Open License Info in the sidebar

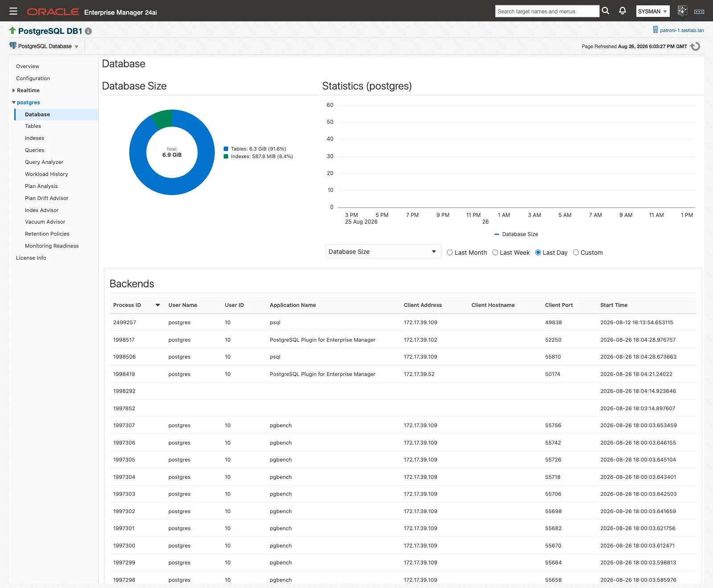point(31,258)
